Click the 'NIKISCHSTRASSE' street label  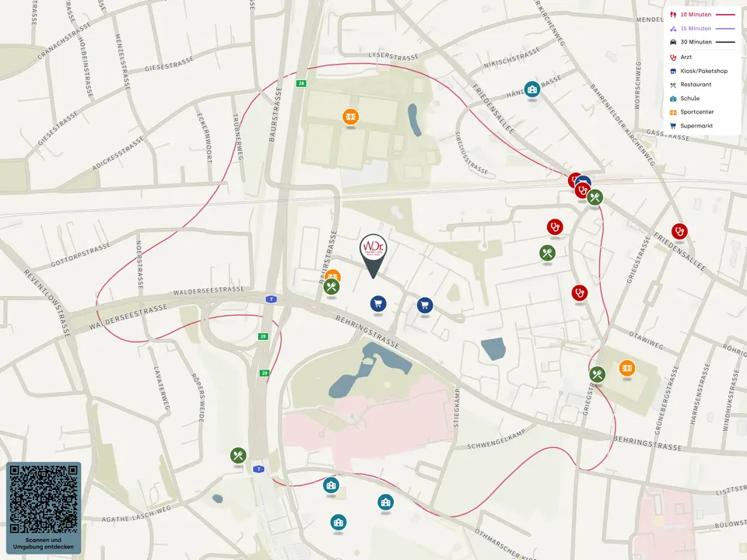512,57
